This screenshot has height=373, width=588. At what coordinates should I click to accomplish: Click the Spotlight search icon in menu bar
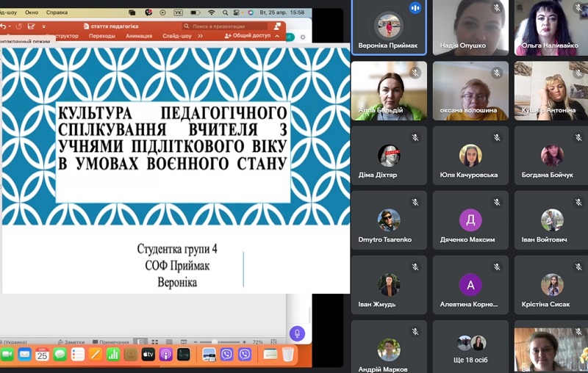(225, 12)
